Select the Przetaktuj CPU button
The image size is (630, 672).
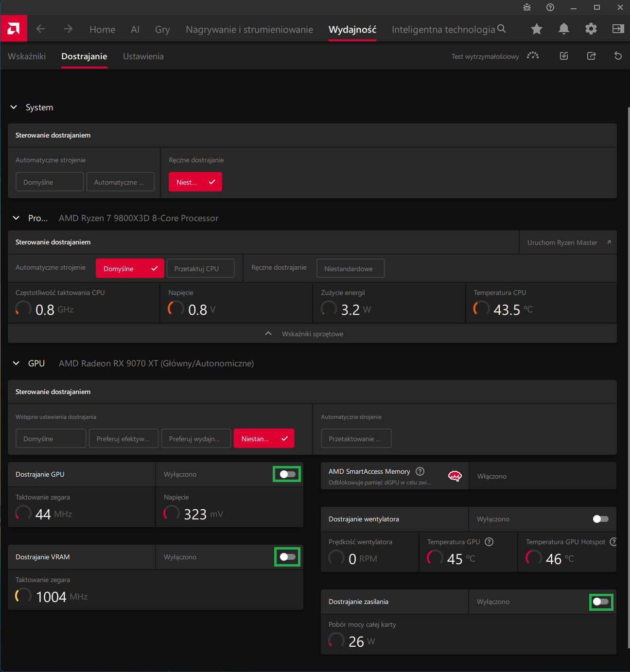pyautogui.click(x=201, y=268)
